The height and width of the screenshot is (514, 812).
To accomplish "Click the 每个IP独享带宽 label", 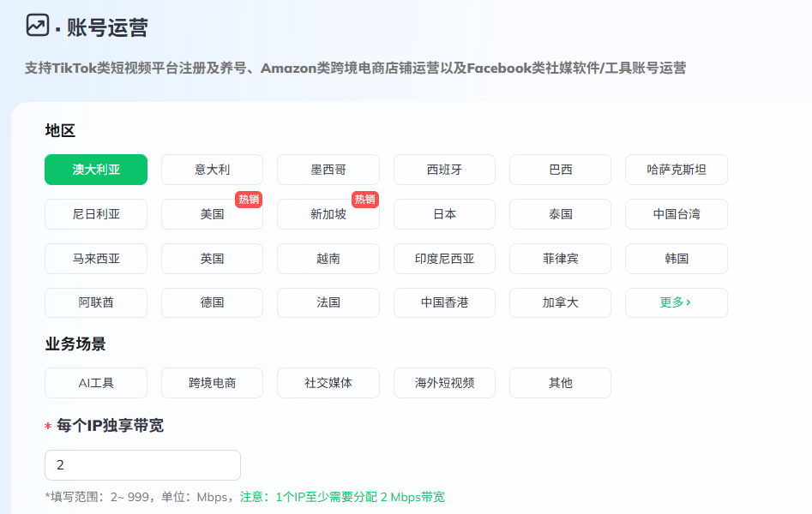I will click(110, 426).
